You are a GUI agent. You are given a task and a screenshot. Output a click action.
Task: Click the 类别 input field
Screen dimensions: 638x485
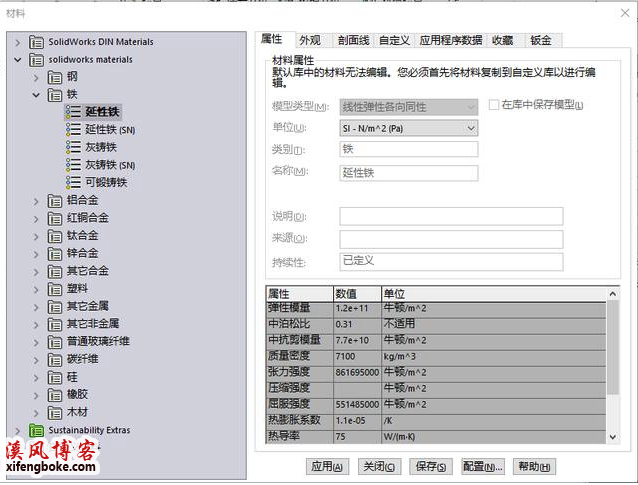409,149
